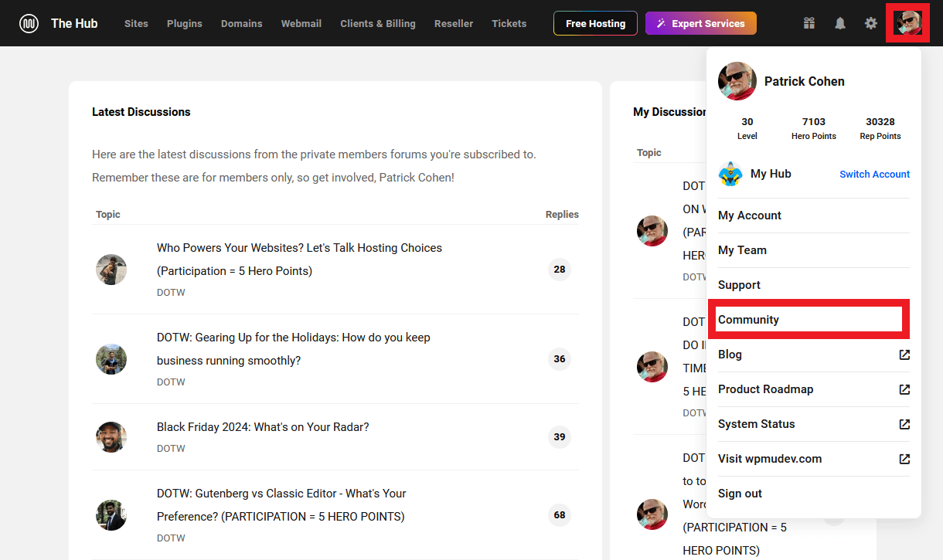Open the gift rewards icon
Viewport: 943px width, 560px height.
[809, 23]
